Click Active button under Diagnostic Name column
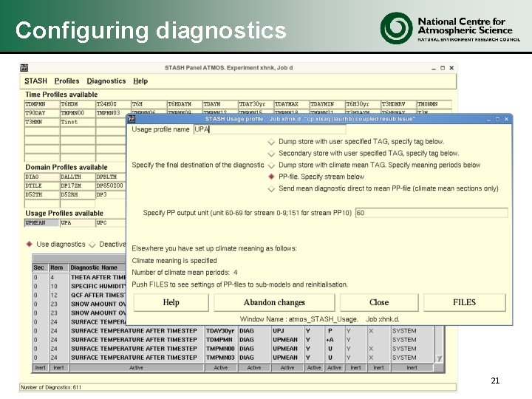 [137, 368]
